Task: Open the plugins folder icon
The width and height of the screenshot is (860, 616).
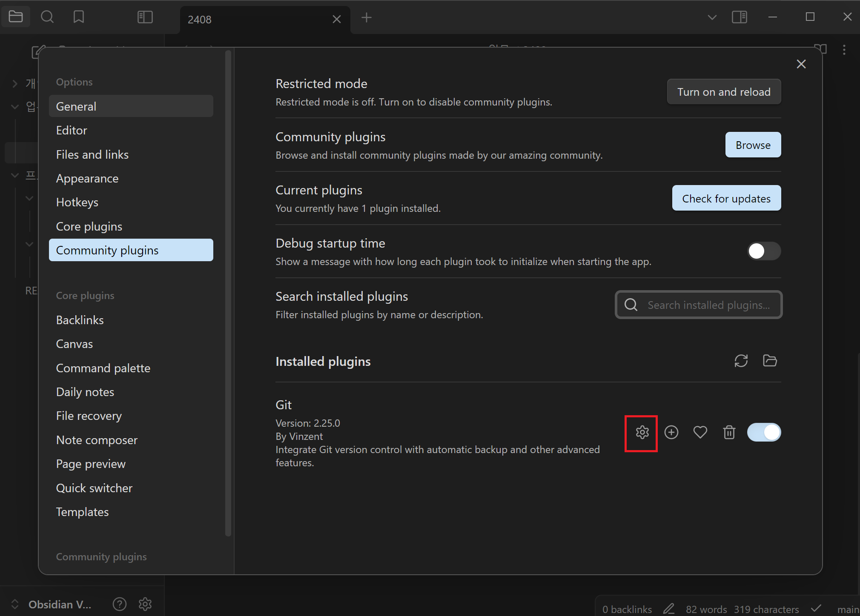Action: tap(770, 361)
